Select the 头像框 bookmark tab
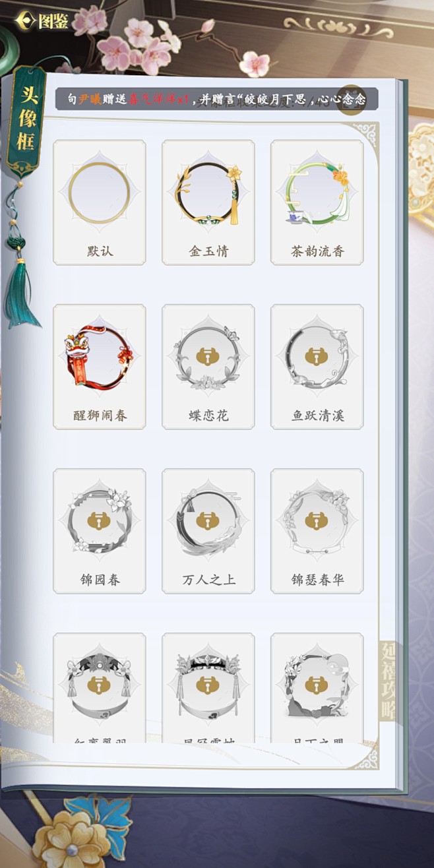The width and height of the screenshot is (434, 868). click(26, 122)
